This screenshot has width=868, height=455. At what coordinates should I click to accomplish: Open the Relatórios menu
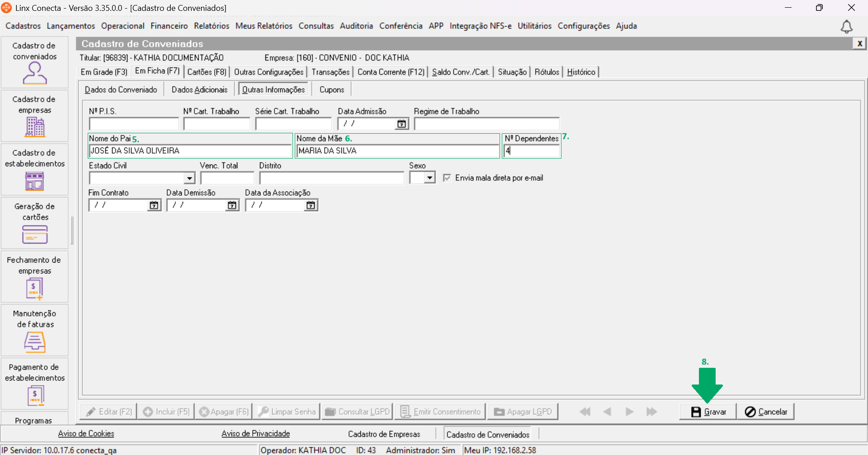tap(212, 26)
